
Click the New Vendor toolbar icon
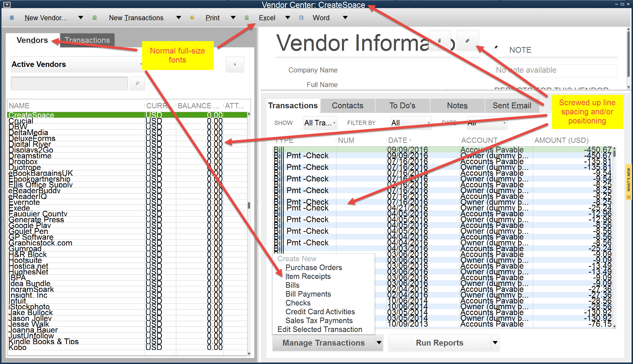12,18
